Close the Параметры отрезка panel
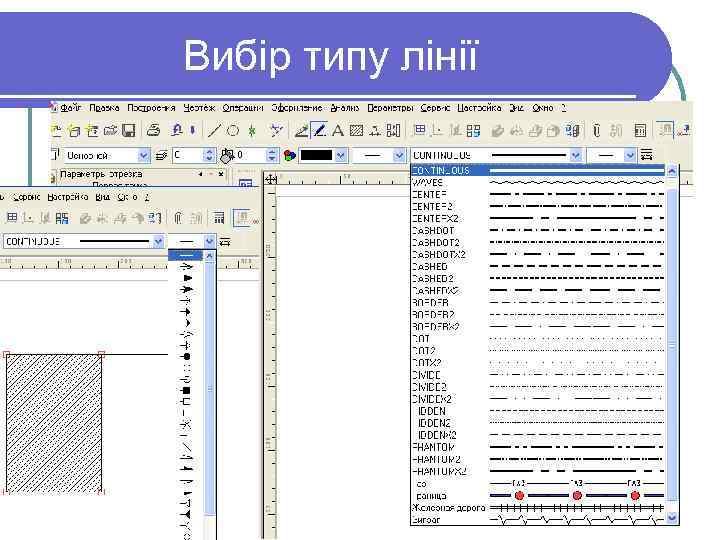 (221, 174)
